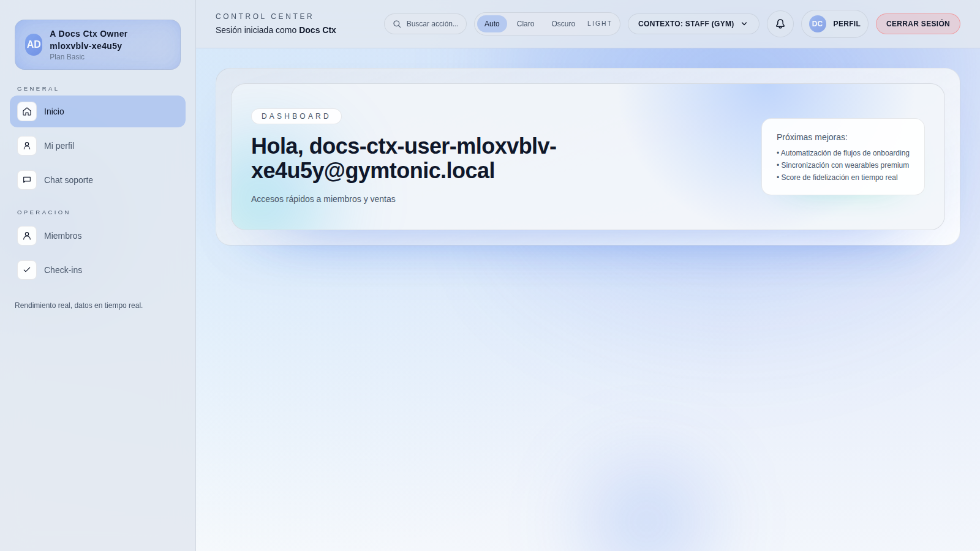980x551 pixels.
Task: Click the AD avatar in sidebar card
Action: [34, 45]
